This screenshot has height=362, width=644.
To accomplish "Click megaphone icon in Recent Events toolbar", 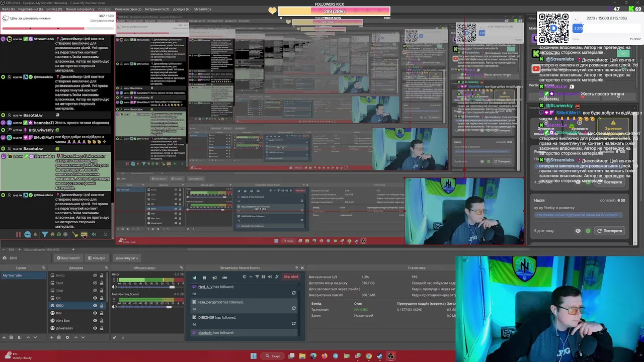I will point(214,278).
